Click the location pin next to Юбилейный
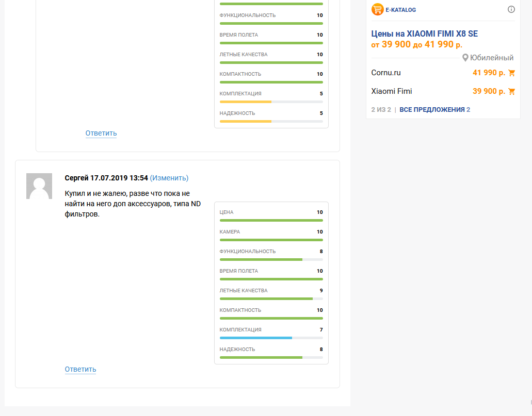 465,58
